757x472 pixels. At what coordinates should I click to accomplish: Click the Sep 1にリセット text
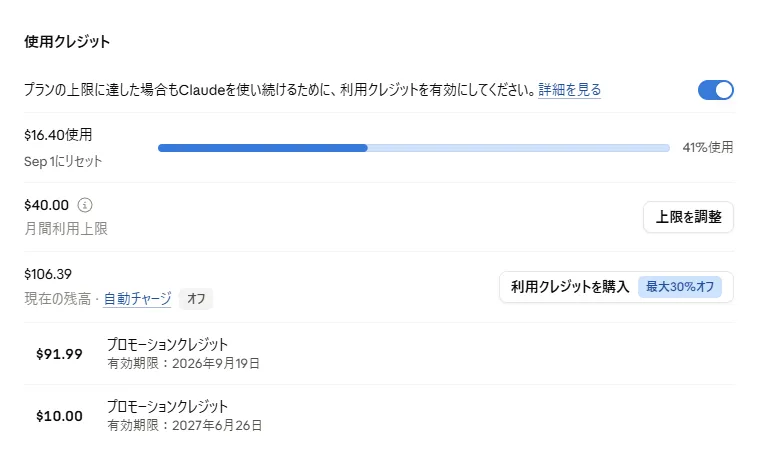pyautogui.click(x=63, y=161)
